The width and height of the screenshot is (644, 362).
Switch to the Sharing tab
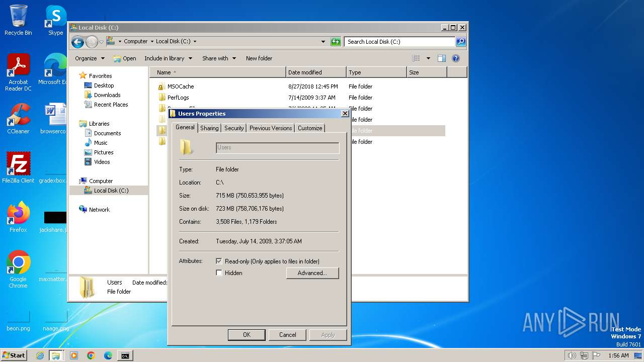pyautogui.click(x=209, y=128)
